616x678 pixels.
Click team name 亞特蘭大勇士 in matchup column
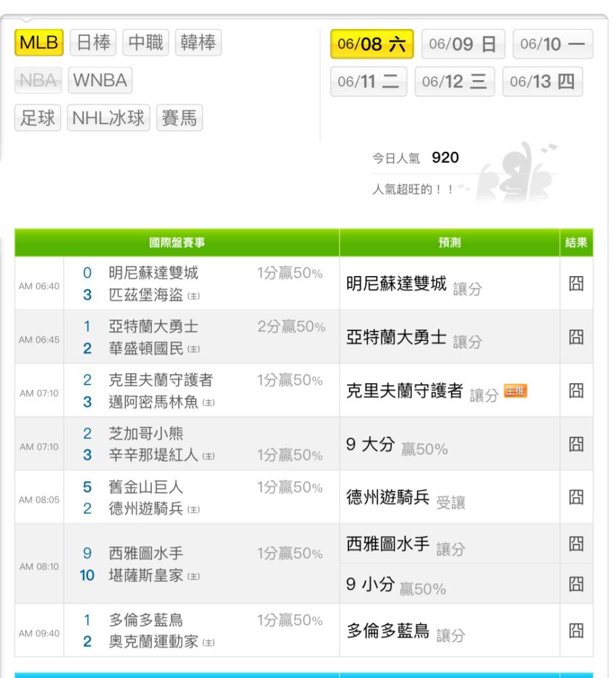tap(153, 327)
